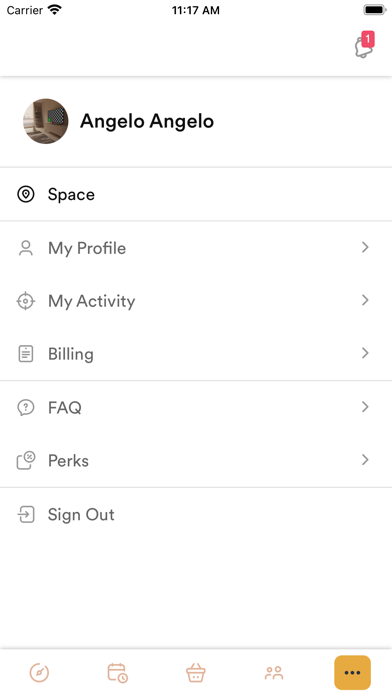392x696 pixels.
Task: Expand FAQ chevron arrow
Action: 365,407
